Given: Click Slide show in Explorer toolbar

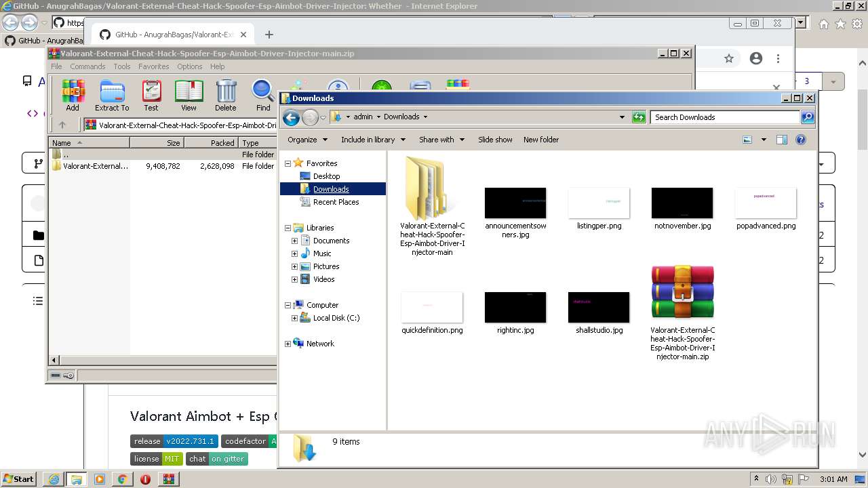Looking at the screenshot, I should tap(495, 140).
